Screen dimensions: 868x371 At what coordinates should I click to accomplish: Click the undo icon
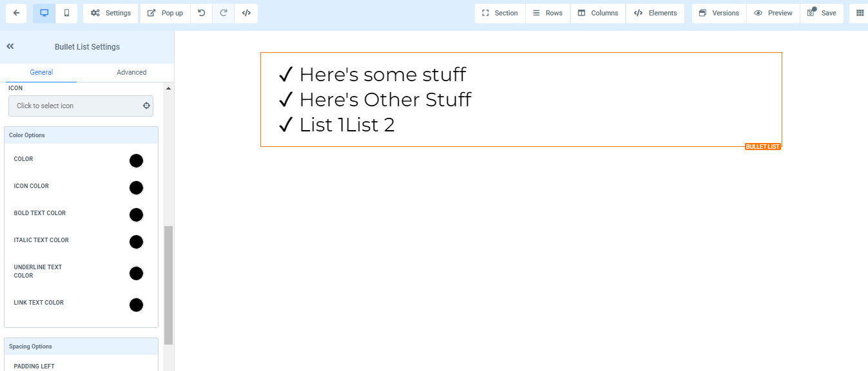pos(202,14)
